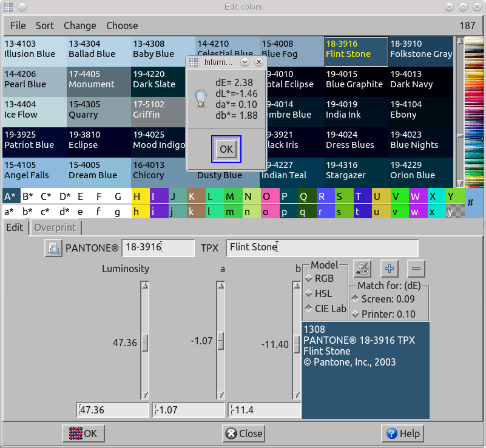The height and width of the screenshot is (448, 486).
Task: Click the bottom OK button with weave icon
Action: (x=83, y=433)
